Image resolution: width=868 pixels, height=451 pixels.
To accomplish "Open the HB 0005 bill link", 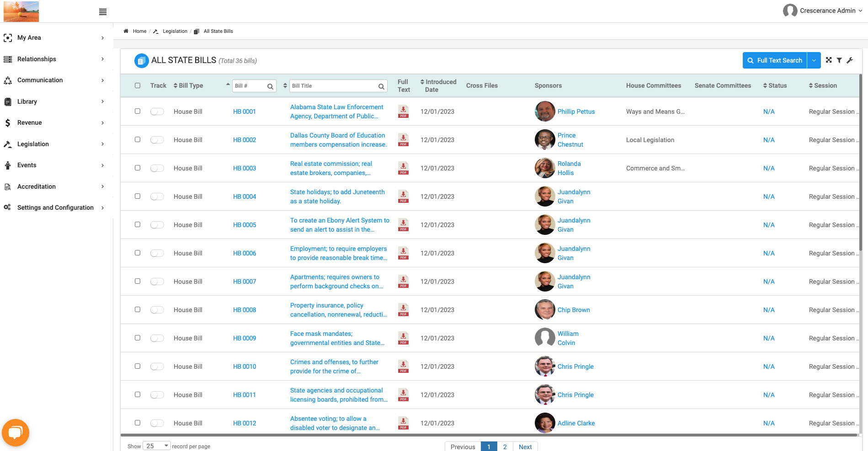I will [x=245, y=225].
